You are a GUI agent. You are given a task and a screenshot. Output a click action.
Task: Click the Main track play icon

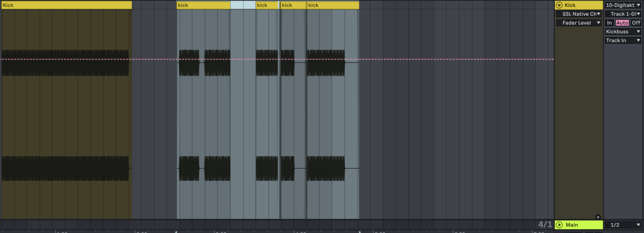coord(559,225)
